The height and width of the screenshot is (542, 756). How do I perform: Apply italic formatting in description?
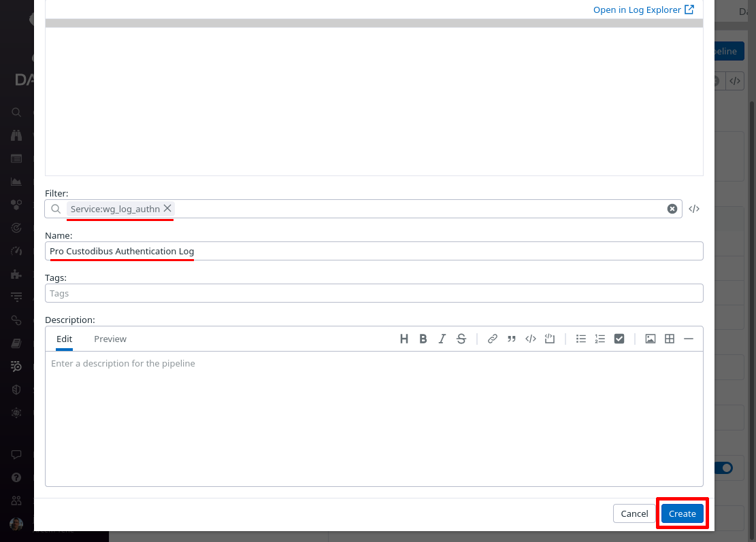pos(442,339)
